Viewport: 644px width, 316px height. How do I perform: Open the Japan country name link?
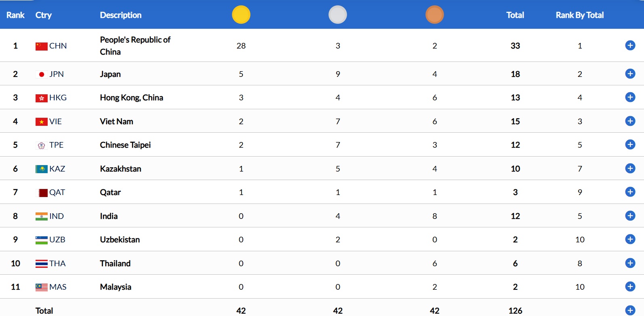pyautogui.click(x=110, y=74)
